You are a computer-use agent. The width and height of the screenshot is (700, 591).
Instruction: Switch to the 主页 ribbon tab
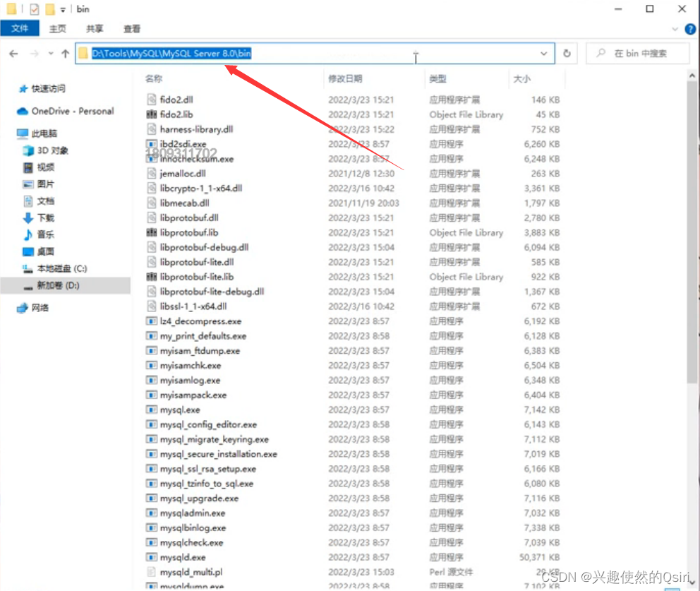(58, 28)
